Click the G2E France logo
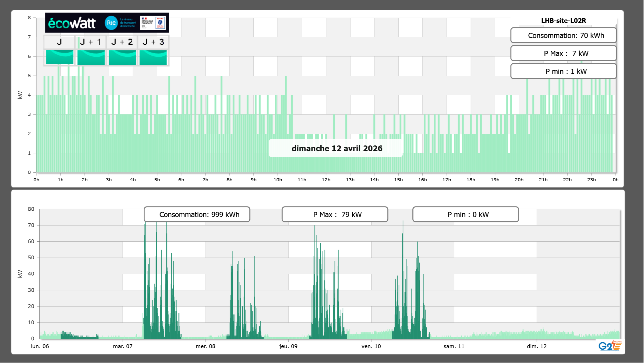Viewport: 644px width, 363px height. coord(610,346)
